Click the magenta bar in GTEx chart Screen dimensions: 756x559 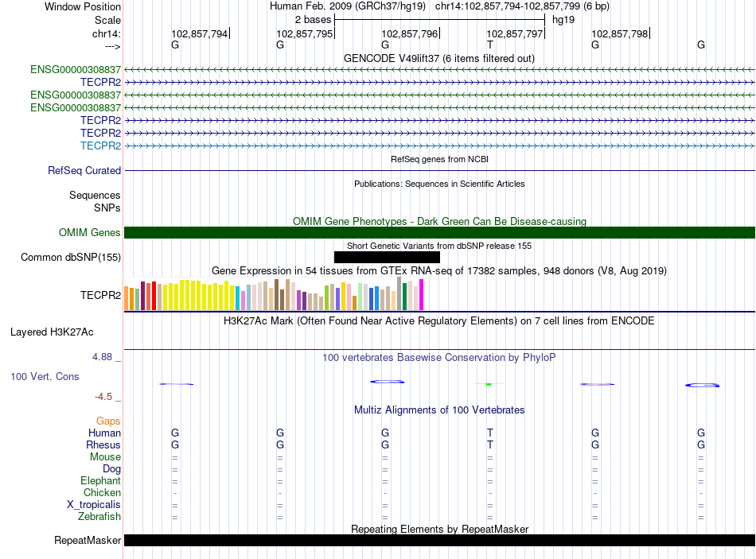pos(421,294)
